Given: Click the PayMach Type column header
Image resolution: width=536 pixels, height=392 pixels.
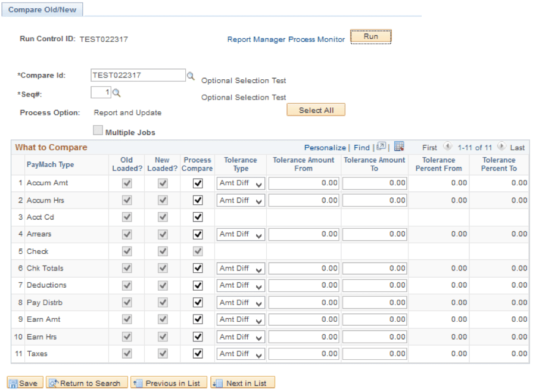Looking at the screenshot, I should point(50,164).
